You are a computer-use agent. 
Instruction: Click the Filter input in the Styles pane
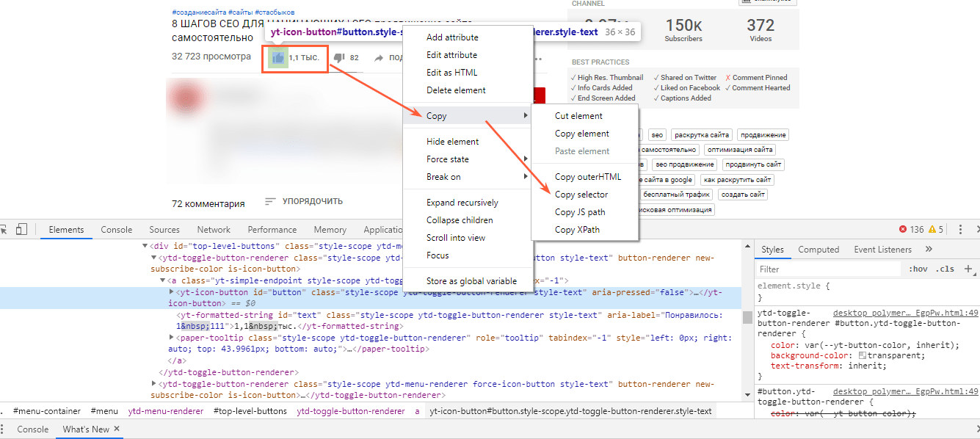point(828,269)
